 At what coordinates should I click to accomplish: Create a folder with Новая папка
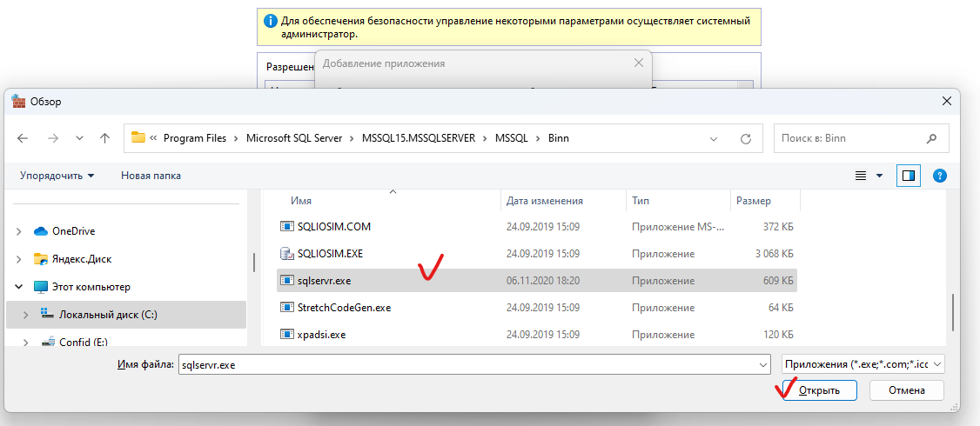pos(151,176)
